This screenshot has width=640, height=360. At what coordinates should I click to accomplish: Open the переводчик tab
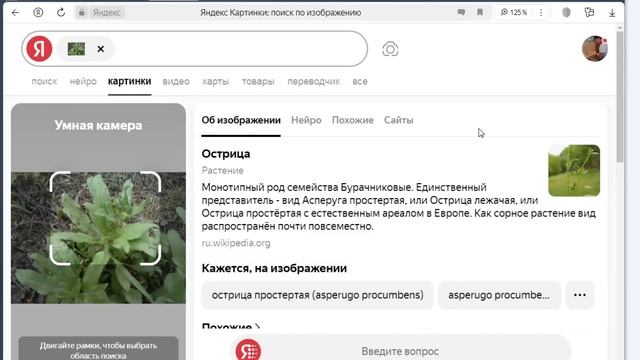coord(313,82)
